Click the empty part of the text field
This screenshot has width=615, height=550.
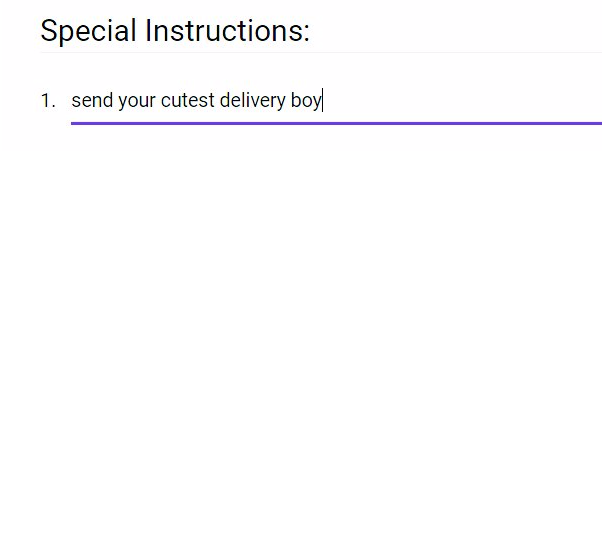[x=463, y=100]
